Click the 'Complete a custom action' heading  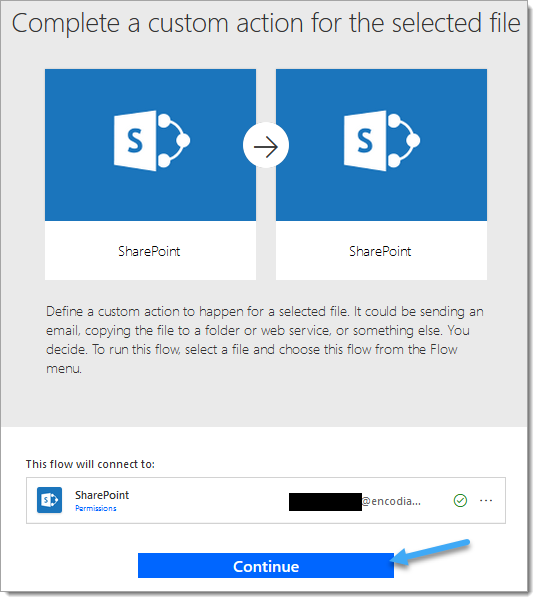(266, 23)
